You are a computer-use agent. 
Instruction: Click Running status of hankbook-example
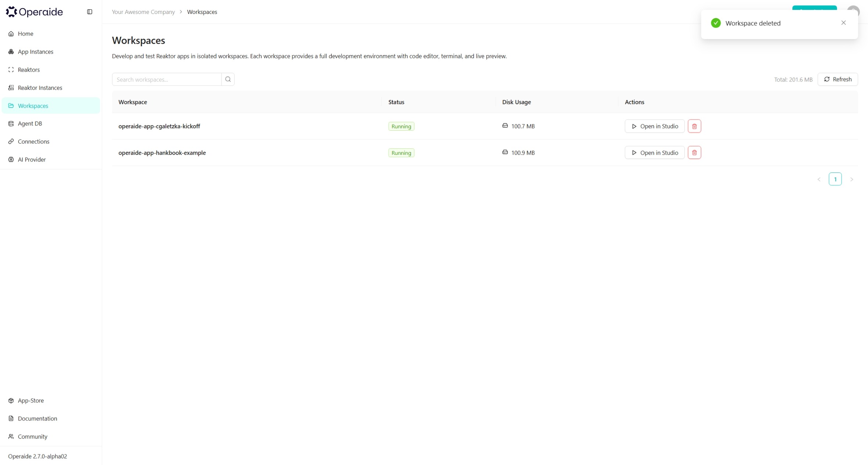[401, 153]
